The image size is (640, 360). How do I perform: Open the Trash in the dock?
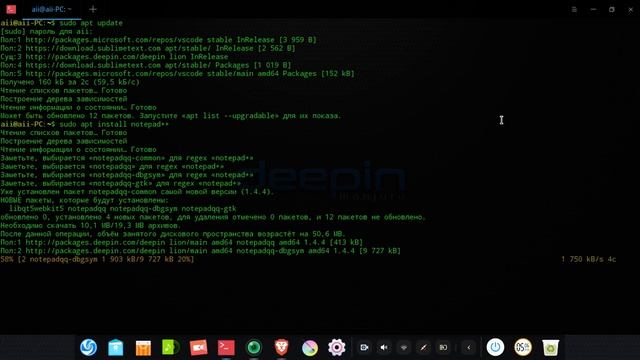click(551, 348)
